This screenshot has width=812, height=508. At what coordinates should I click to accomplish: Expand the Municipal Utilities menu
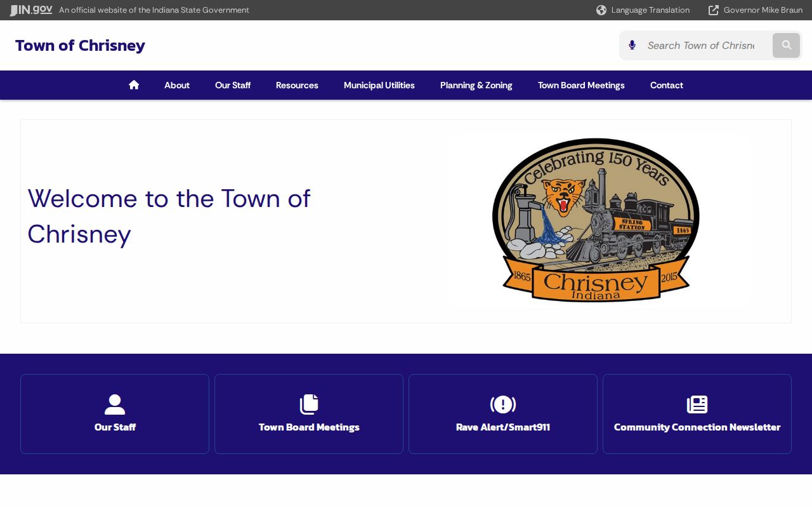[x=379, y=85]
